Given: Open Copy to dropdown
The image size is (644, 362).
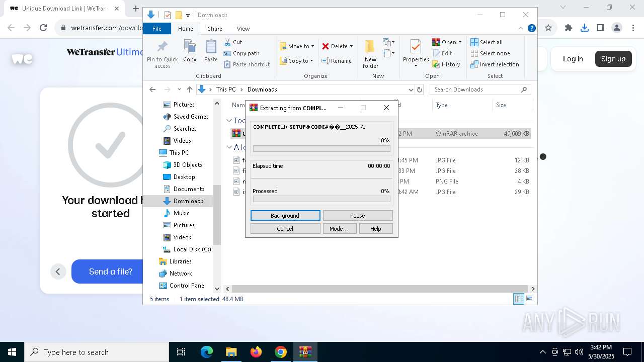Looking at the screenshot, I should pos(297,61).
